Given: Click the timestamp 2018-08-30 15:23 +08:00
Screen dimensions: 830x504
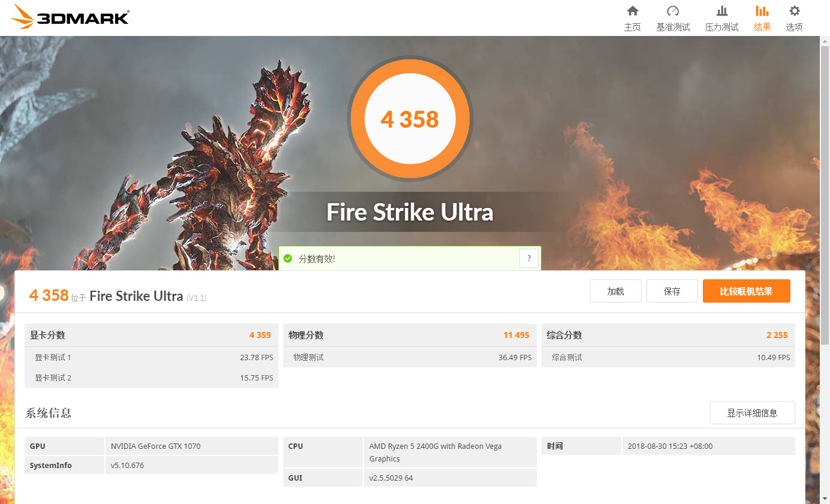Looking at the screenshot, I should point(709,446).
